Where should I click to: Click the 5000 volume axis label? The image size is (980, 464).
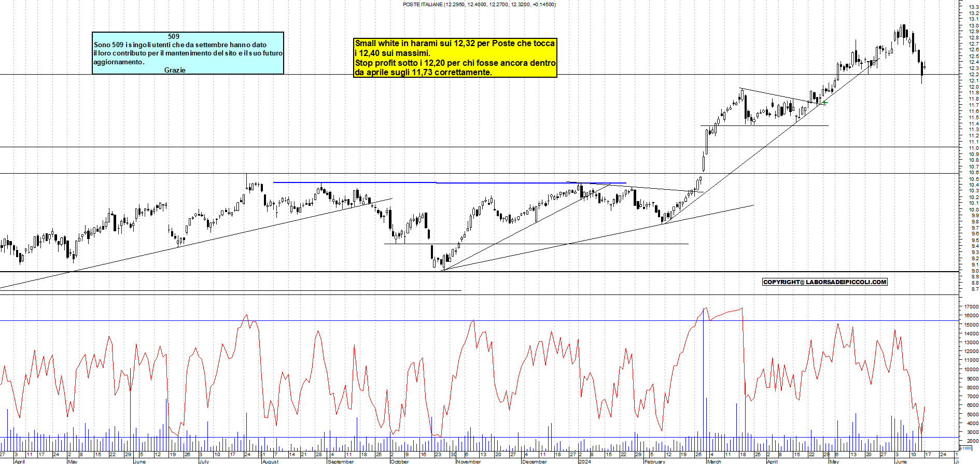(x=972, y=415)
